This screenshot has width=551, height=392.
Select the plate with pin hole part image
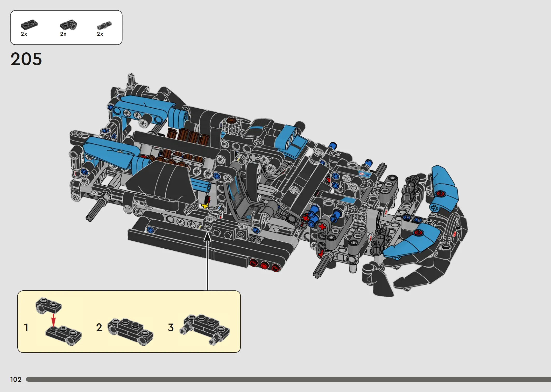click(68, 25)
